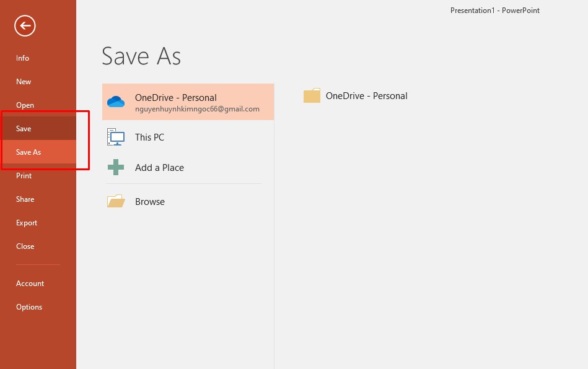Click the back arrow to exit Backstage view
The width and height of the screenshot is (588, 369).
tap(24, 26)
